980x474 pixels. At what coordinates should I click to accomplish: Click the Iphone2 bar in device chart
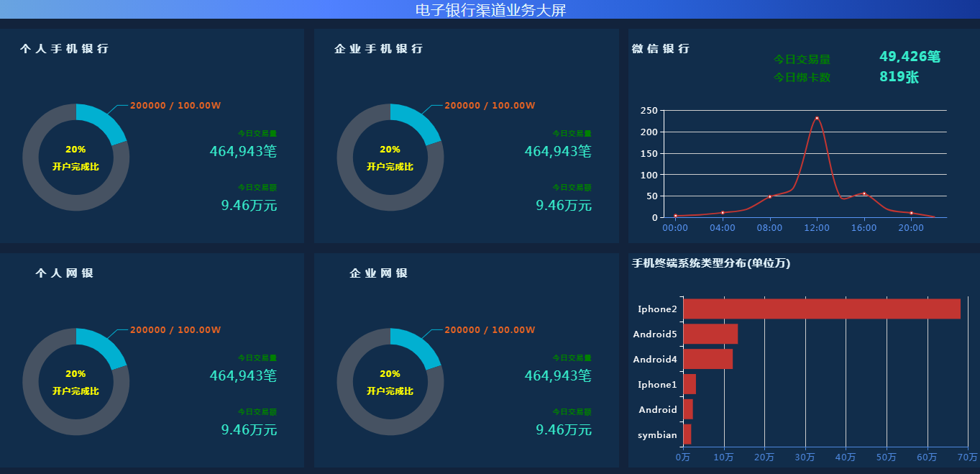[x=821, y=309]
